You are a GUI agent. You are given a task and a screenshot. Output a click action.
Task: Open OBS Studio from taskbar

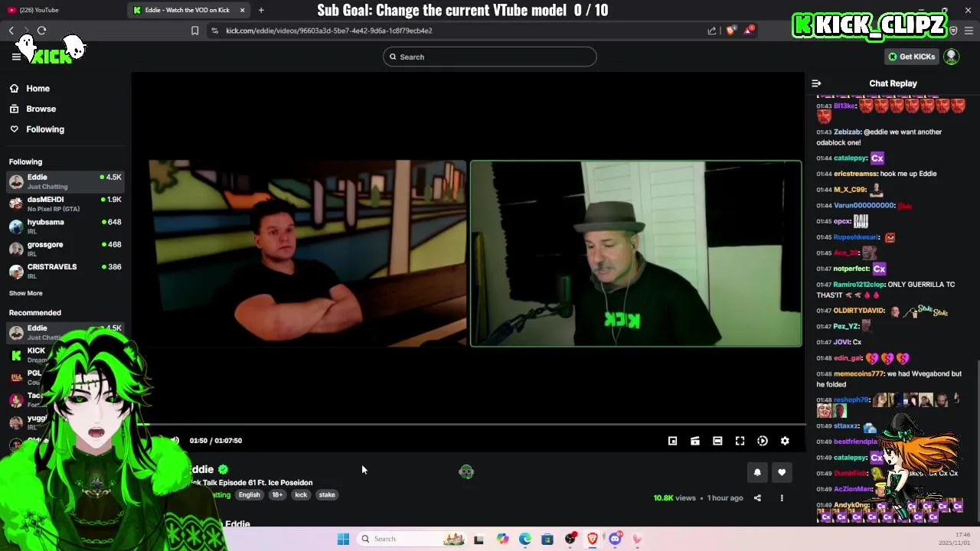(x=570, y=539)
